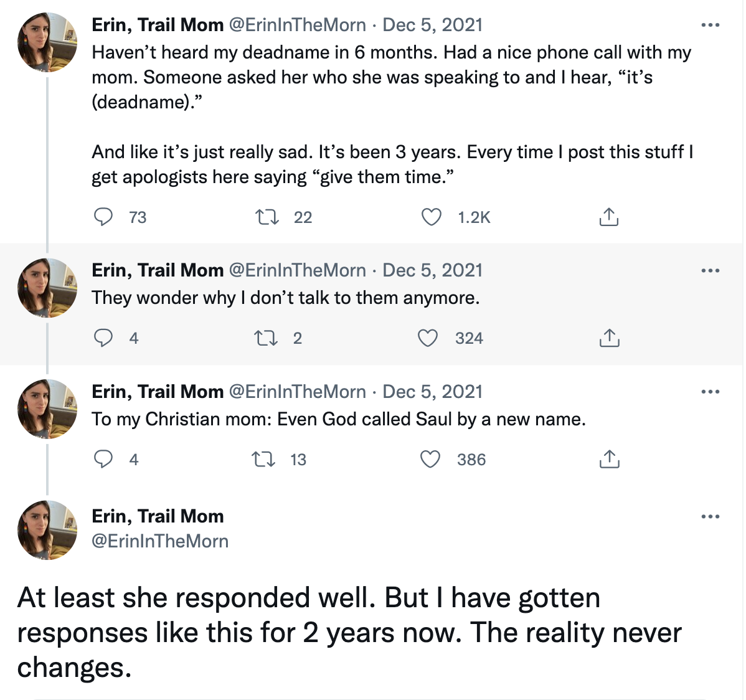Share the 'They wonder why' tweet
Screen dimensions: 746x700
click(608, 338)
